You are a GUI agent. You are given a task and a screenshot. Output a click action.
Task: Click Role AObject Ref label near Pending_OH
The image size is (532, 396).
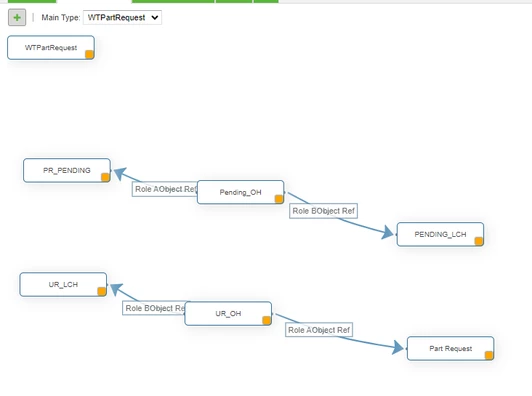click(x=165, y=189)
